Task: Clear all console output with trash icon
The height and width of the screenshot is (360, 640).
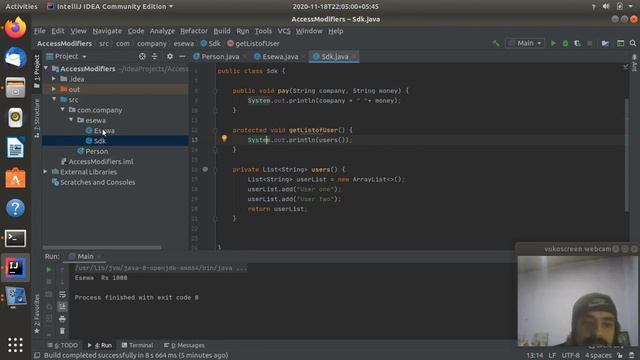Action: click(62, 331)
